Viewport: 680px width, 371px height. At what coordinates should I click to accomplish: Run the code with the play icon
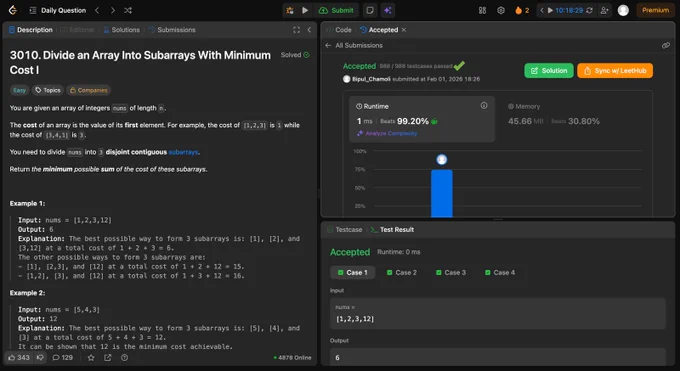(x=305, y=10)
